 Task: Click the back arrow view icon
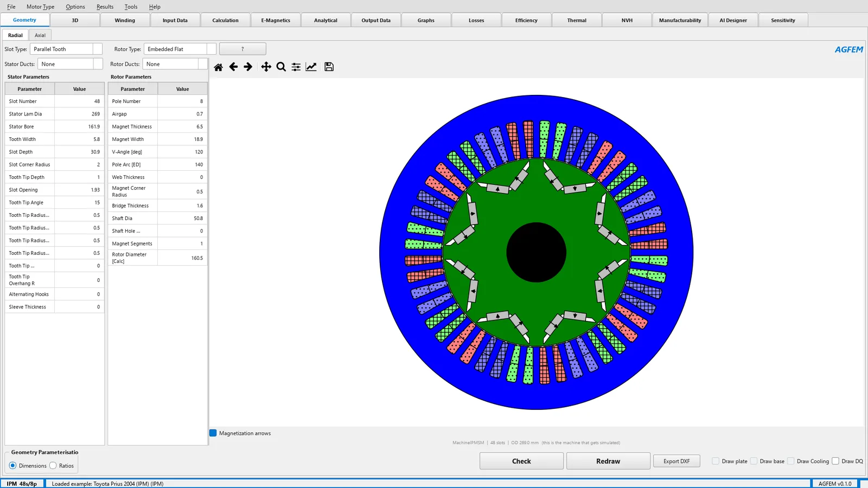[x=233, y=67]
